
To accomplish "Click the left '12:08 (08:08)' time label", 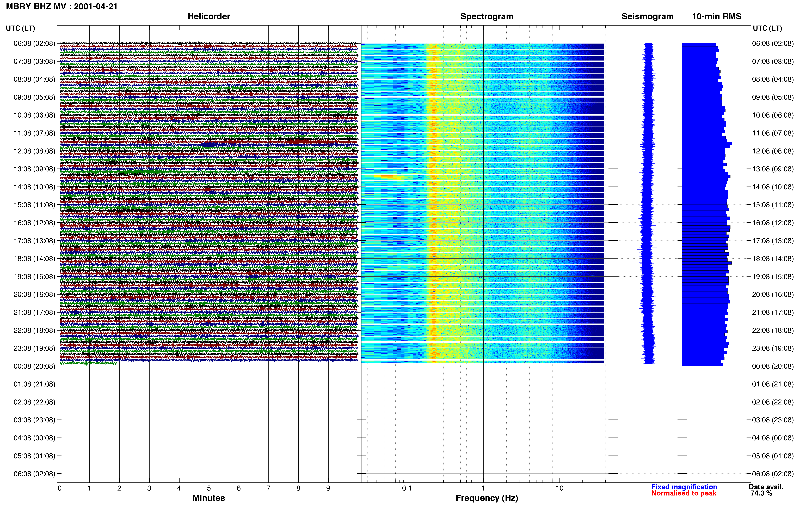I will pos(34,151).
